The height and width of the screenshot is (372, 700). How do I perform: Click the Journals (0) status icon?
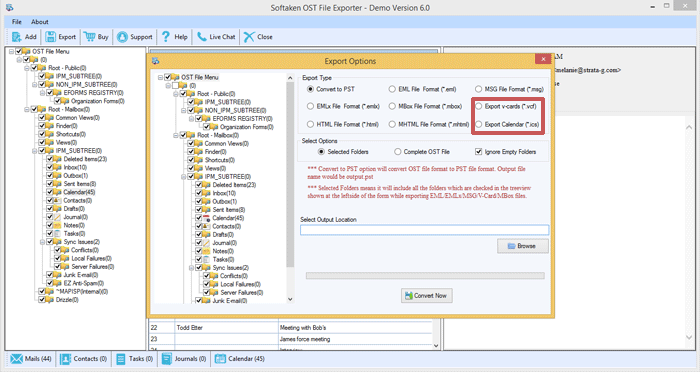(167, 359)
